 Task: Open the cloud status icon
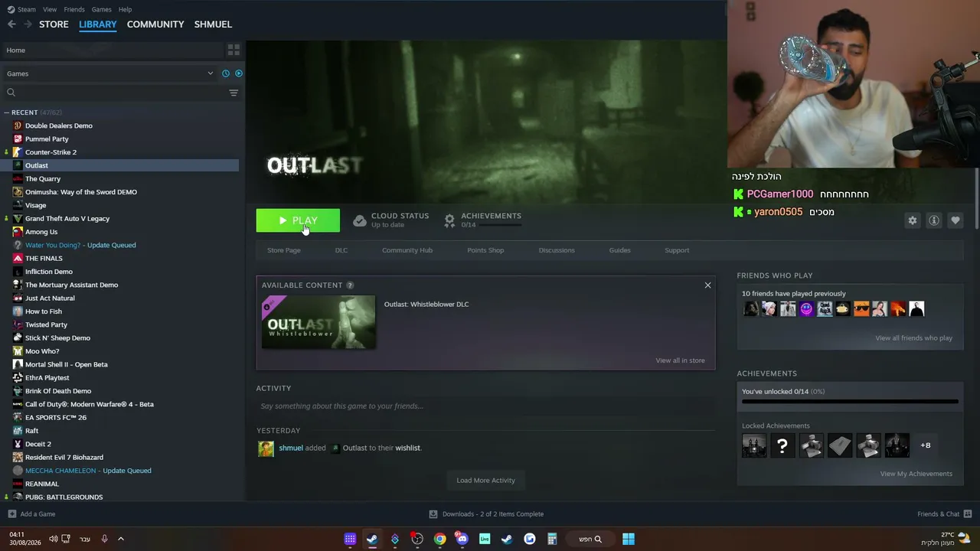tap(360, 220)
